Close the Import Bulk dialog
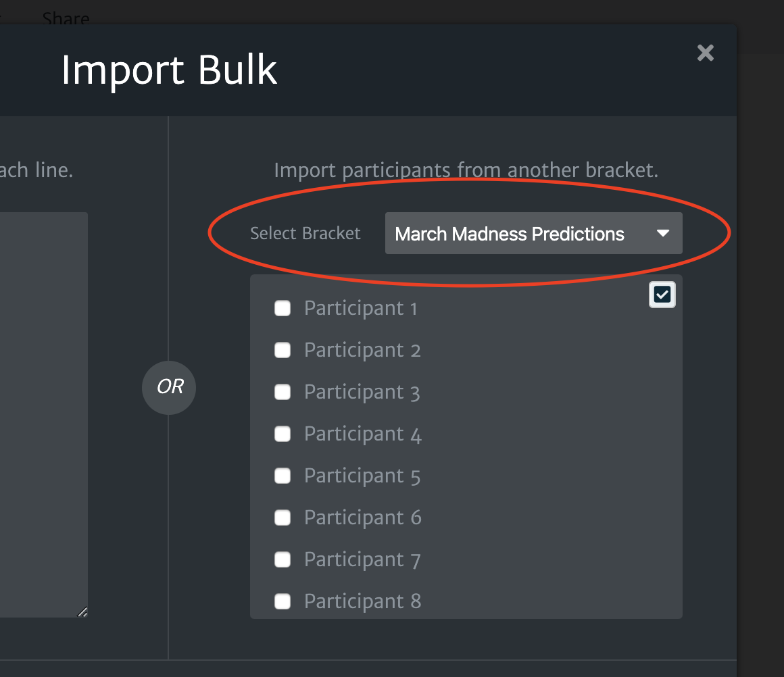This screenshot has width=784, height=677. pos(705,53)
